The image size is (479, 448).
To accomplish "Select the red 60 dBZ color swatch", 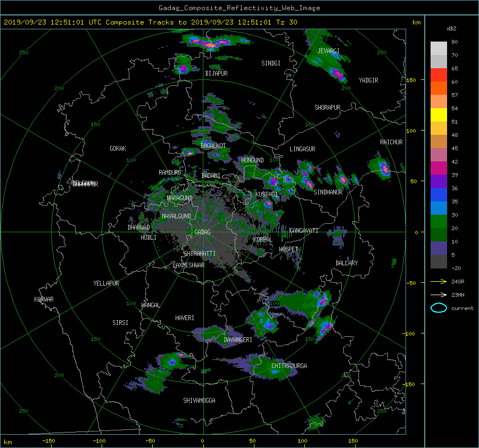I will click(x=439, y=75).
